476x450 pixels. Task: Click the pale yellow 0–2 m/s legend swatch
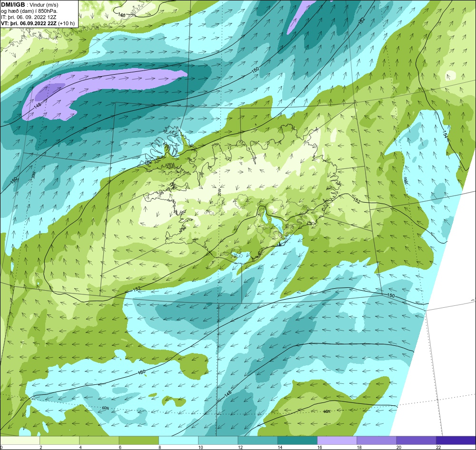point(20,440)
